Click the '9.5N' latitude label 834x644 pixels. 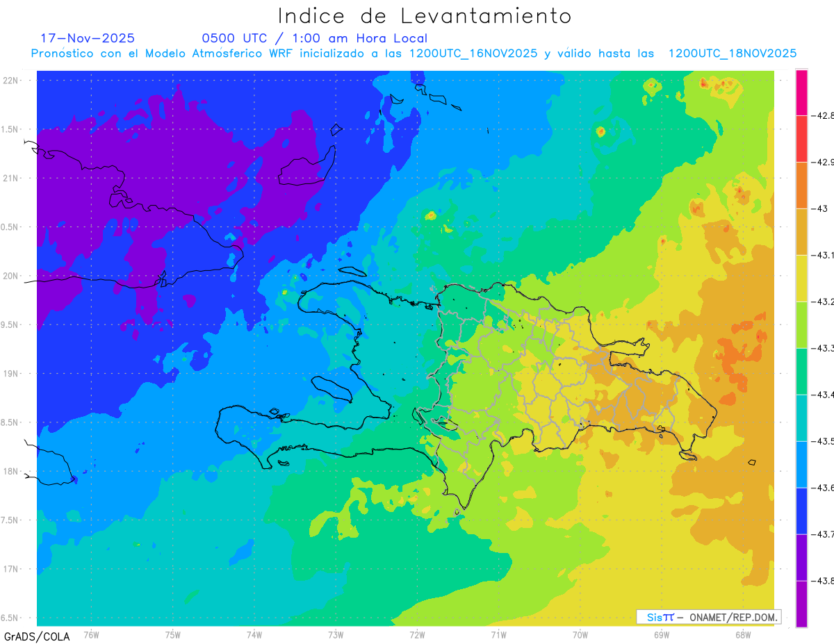point(10,324)
